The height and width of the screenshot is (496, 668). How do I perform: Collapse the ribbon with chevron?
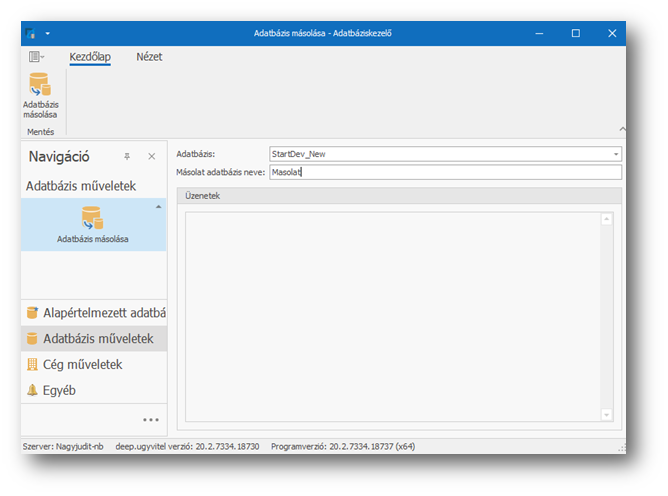click(621, 129)
